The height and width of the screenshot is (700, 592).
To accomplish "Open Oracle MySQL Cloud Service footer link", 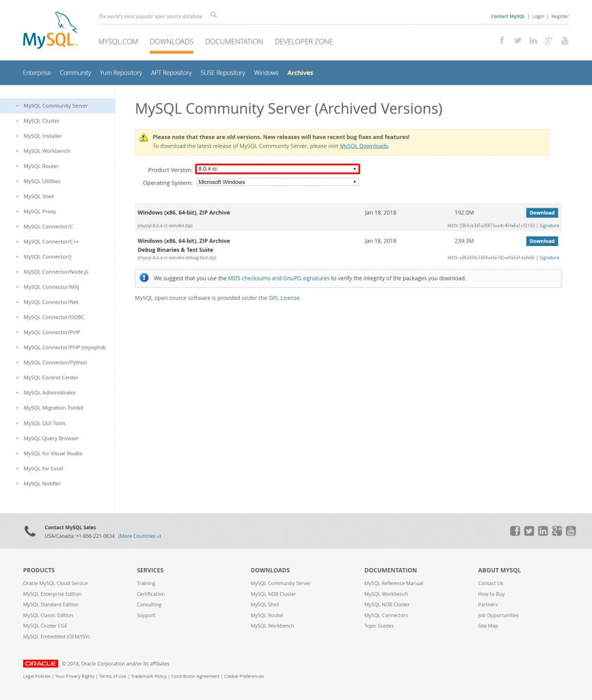I will coord(55,584).
